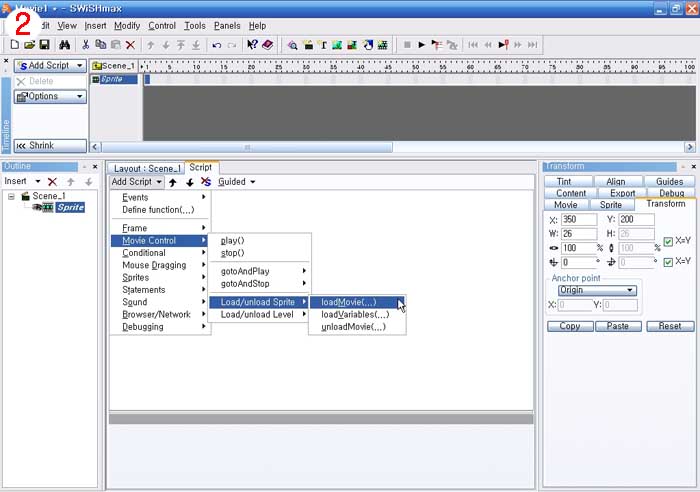Switch to the Sprite tab in the Transform panel
This screenshot has width=700, height=492.
coord(611,204)
